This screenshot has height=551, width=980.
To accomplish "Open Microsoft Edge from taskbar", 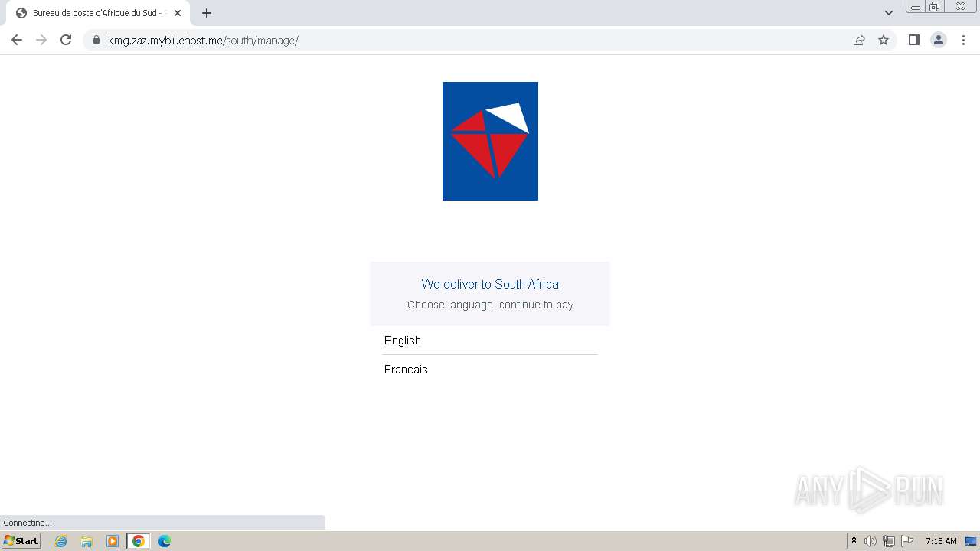I will point(165,541).
